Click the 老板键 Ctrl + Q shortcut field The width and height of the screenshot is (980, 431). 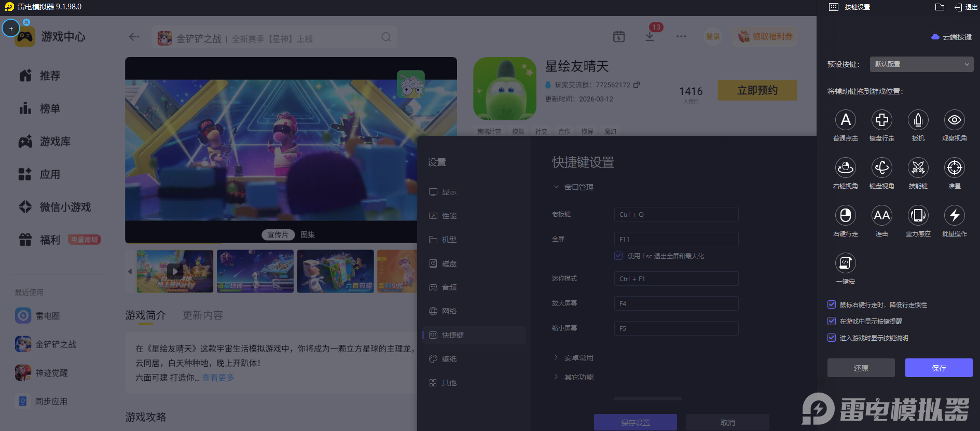tap(675, 215)
